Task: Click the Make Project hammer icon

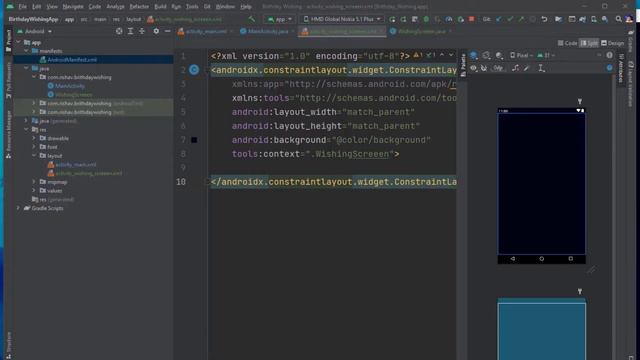Action: point(252,19)
